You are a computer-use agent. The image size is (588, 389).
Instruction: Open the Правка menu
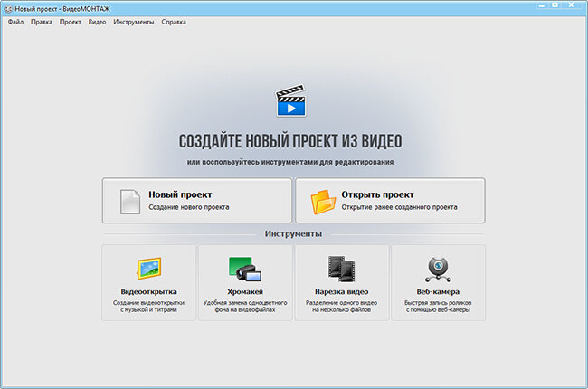(42, 22)
